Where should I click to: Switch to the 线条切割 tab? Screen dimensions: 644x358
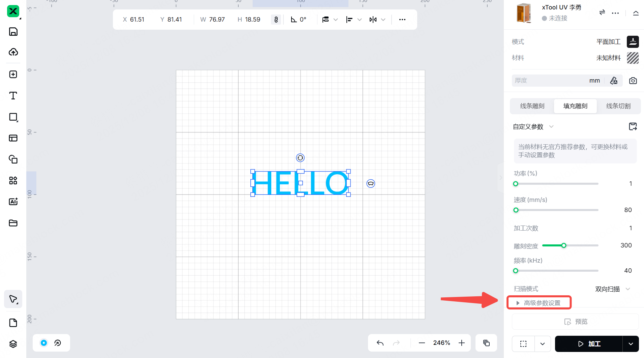click(618, 106)
